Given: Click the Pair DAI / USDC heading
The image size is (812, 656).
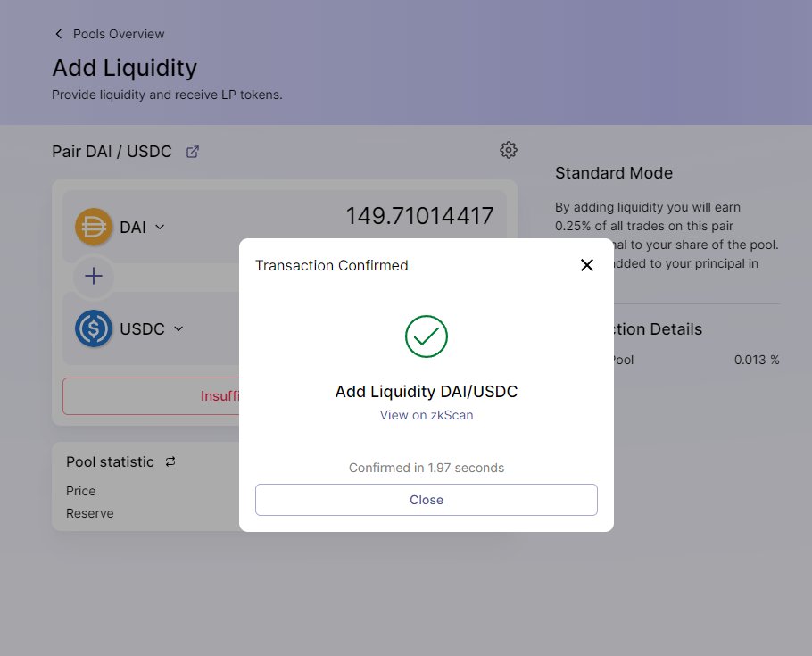Looking at the screenshot, I should [112, 152].
